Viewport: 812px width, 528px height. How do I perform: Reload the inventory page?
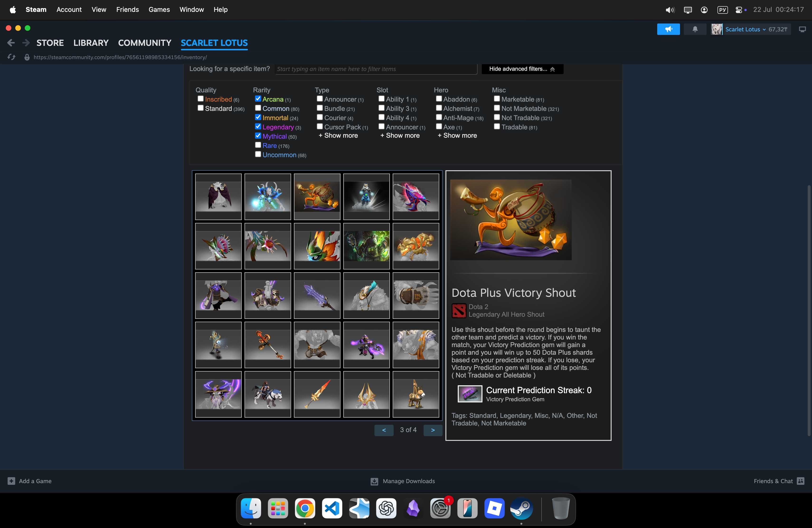point(11,57)
